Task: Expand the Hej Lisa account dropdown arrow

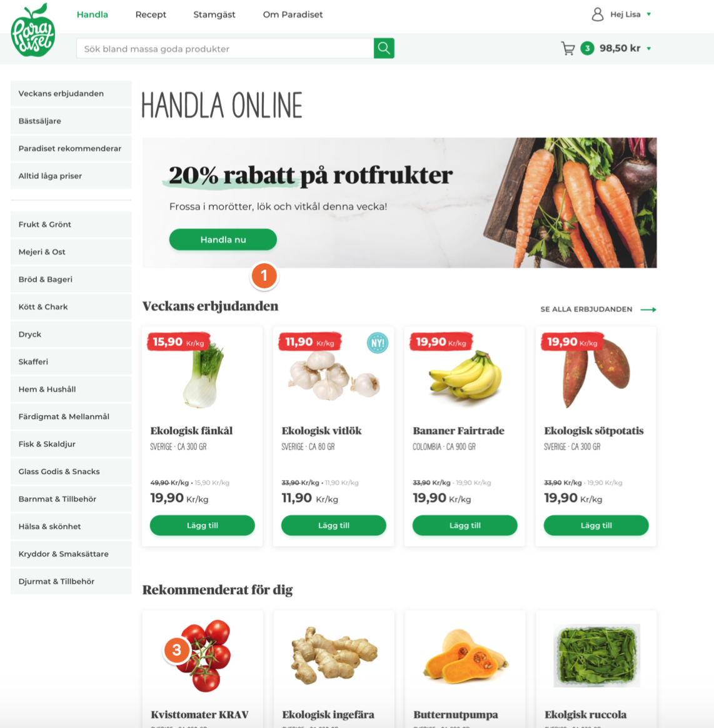Action: (x=649, y=14)
